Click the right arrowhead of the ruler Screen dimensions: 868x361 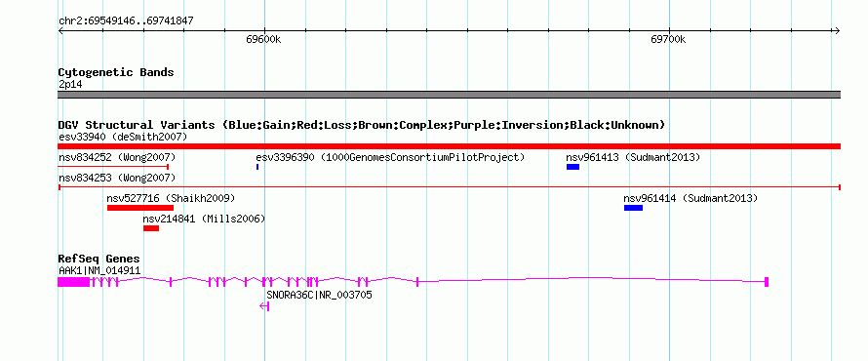[837, 30]
